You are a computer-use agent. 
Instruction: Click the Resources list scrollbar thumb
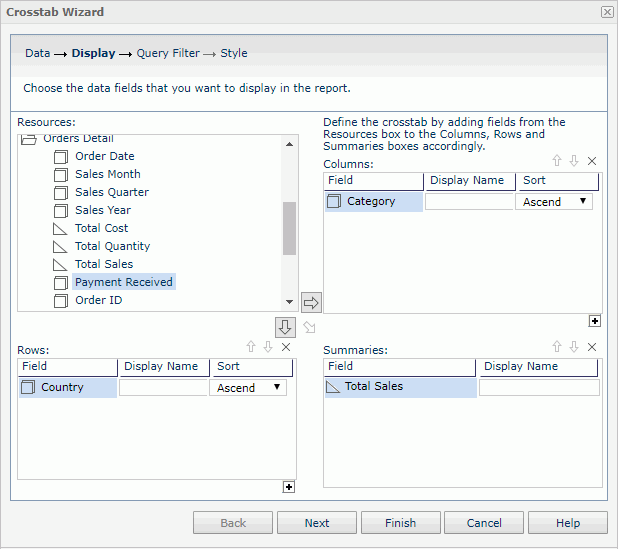point(289,228)
